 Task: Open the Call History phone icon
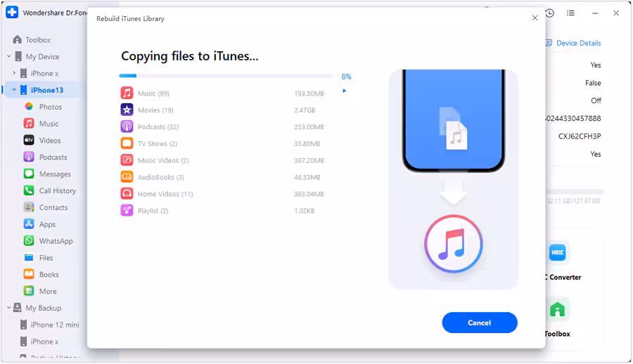click(29, 190)
